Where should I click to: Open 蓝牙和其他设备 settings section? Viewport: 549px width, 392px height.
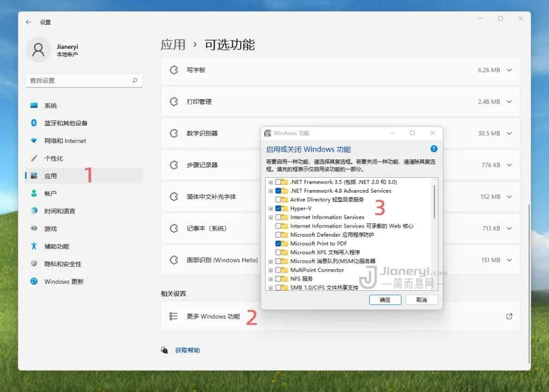coord(84,123)
